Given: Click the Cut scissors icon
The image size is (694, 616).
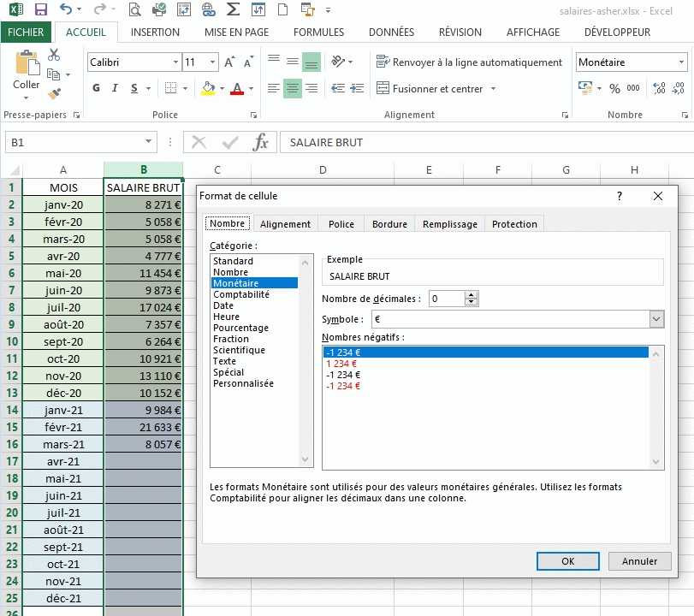Looking at the screenshot, I should [x=54, y=55].
